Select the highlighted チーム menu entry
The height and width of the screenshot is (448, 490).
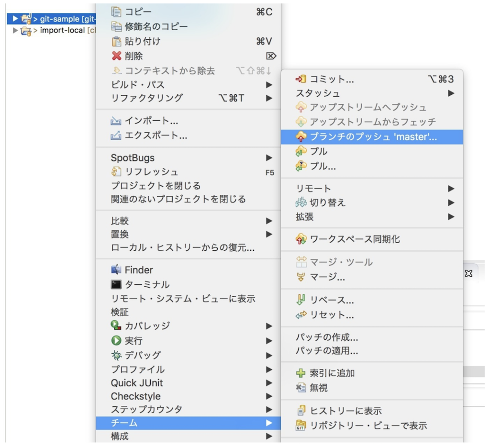(x=189, y=423)
